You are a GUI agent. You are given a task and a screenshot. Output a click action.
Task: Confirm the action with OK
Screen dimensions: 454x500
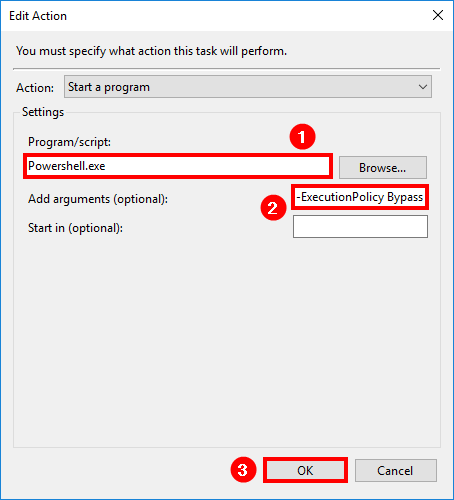click(x=305, y=470)
